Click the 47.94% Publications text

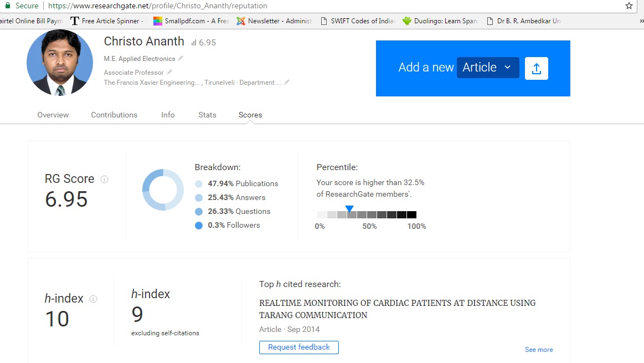tap(243, 184)
